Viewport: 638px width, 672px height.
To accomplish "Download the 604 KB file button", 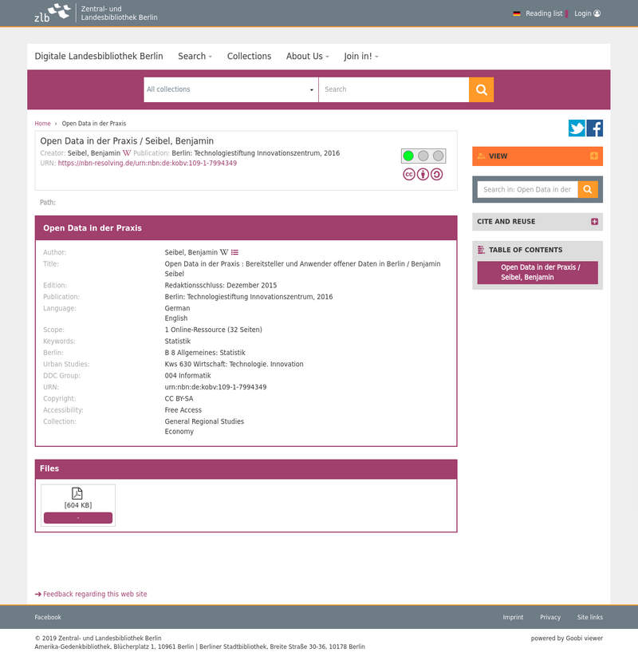I will pos(78,518).
